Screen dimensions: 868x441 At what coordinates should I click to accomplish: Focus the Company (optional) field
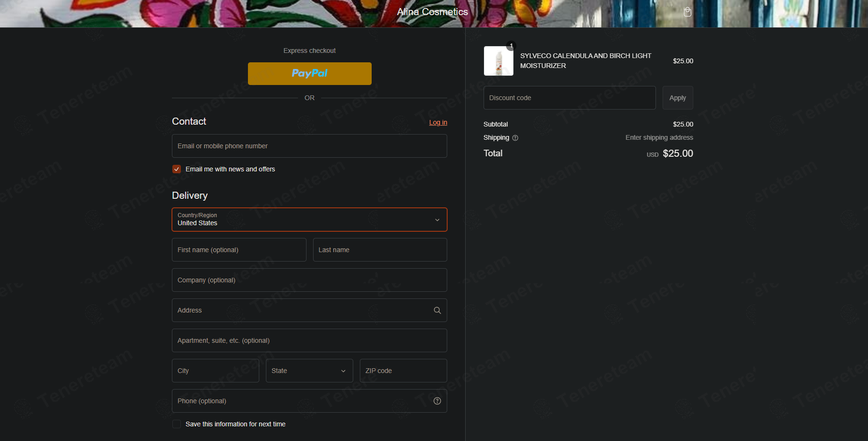coord(309,280)
